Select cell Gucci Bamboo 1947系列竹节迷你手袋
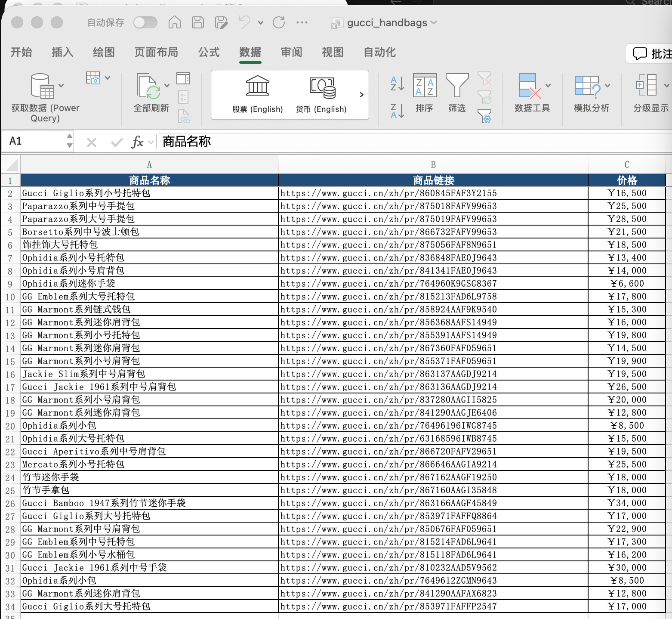 (149, 503)
